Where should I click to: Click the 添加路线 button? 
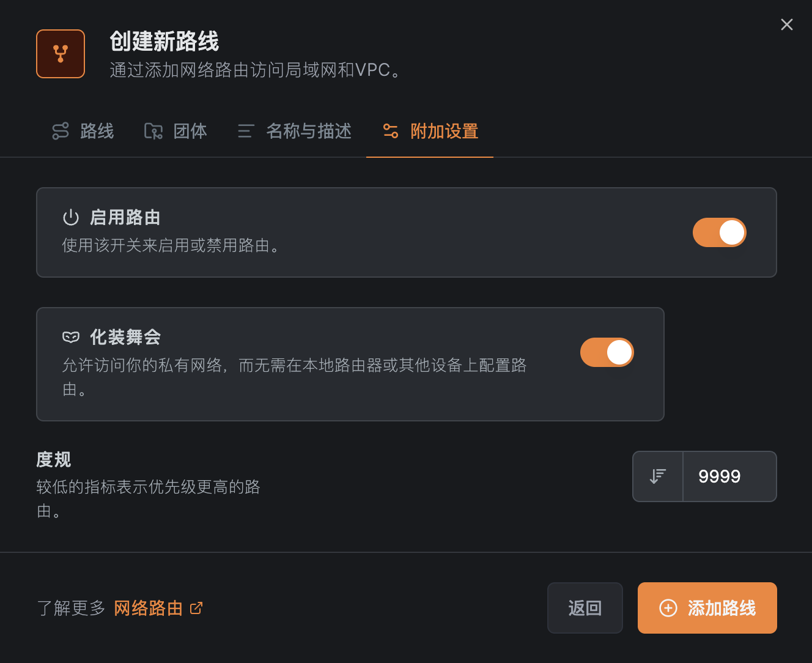707,608
